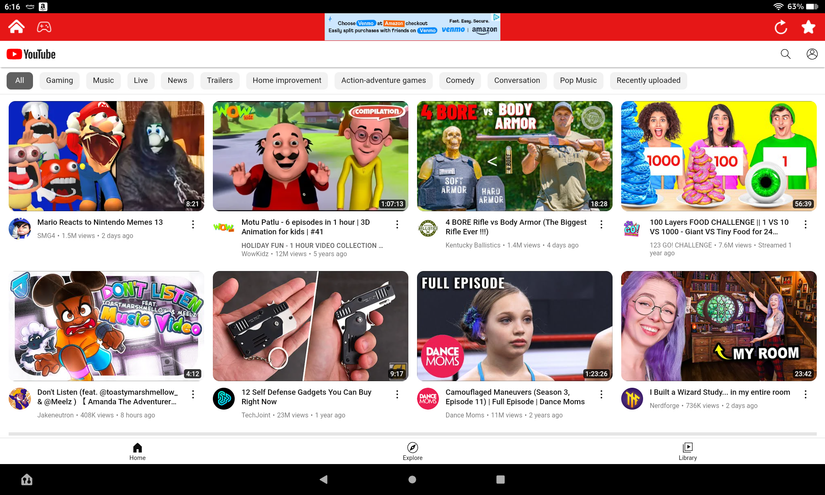Open the Dance Moms channel avatar

click(428, 398)
